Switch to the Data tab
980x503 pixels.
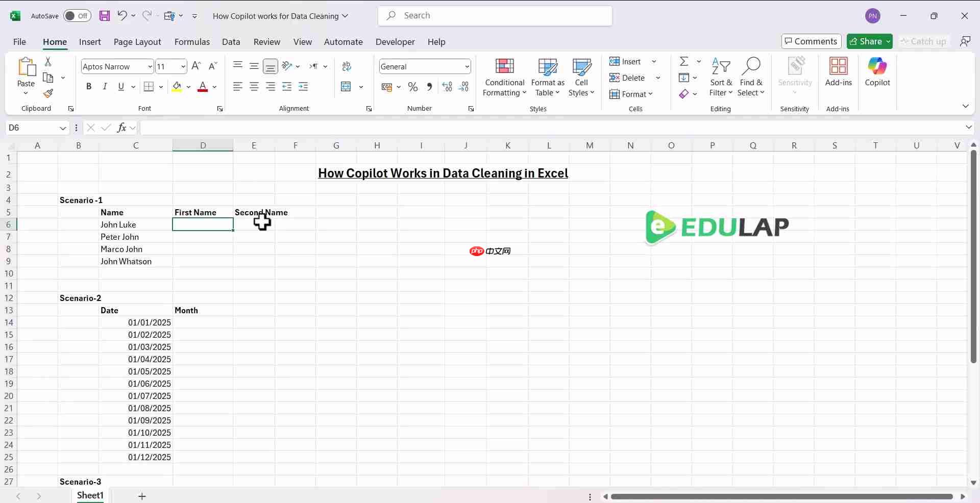(231, 42)
